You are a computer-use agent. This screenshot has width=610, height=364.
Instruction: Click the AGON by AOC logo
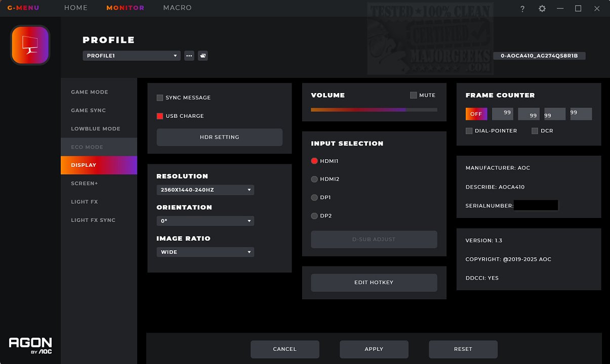click(x=30, y=345)
